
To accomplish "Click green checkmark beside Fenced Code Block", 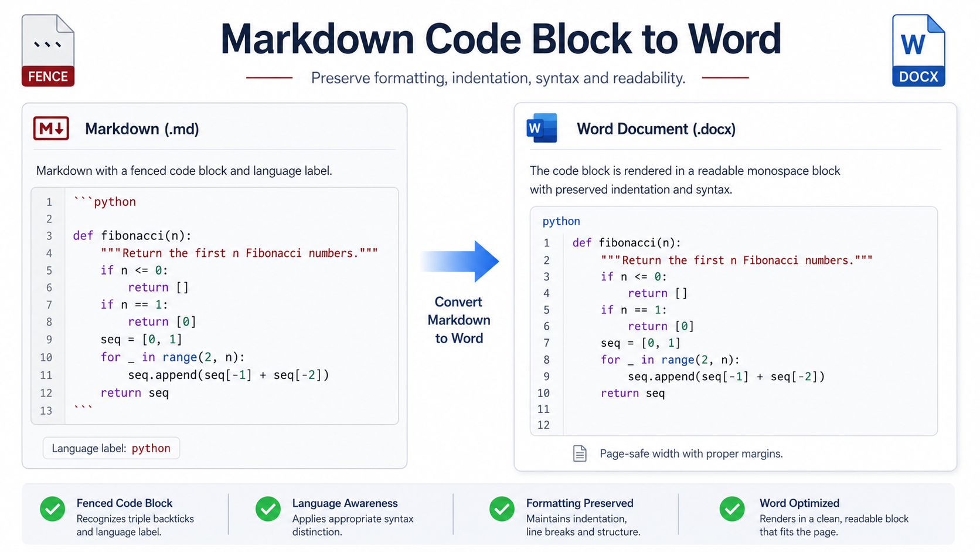I will [x=53, y=509].
